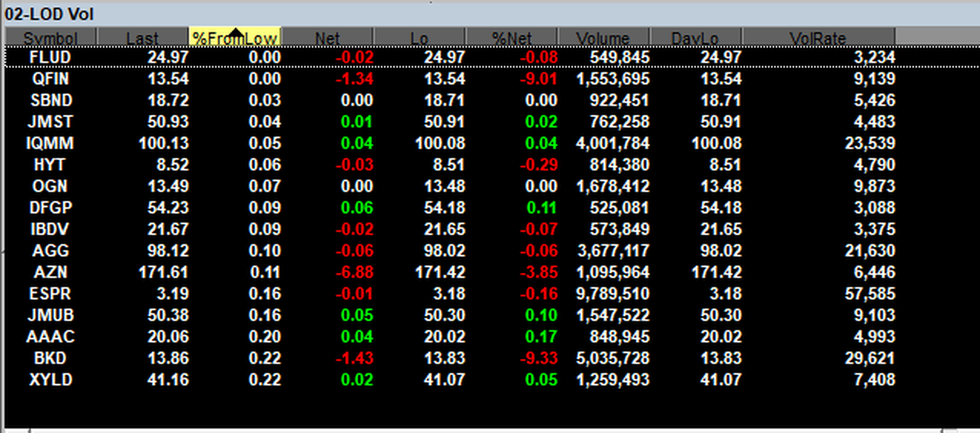The height and width of the screenshot is (433, 980).
Task: Click QFIN net change -1.34
Action: (354, 78)
